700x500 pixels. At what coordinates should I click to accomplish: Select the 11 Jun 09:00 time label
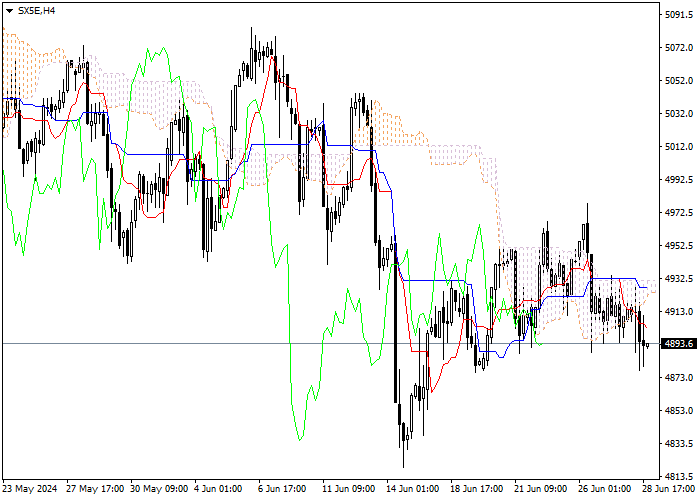[x=350, y=489]
